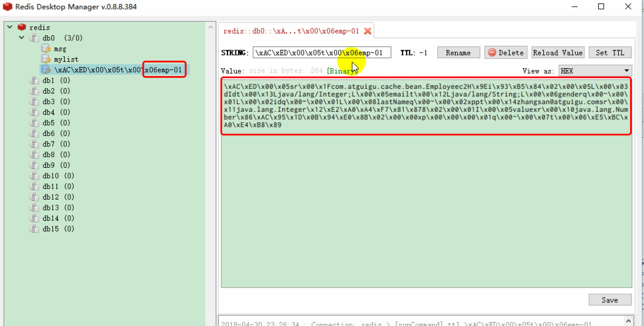The image size is (644, 326).
Task: Click the redis connection label
Action: (40, 27)
